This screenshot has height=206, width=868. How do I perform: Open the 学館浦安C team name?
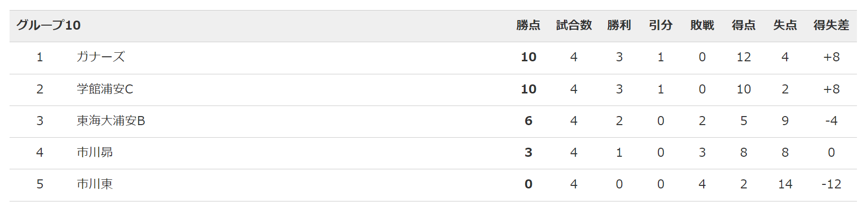coord(105,89)
